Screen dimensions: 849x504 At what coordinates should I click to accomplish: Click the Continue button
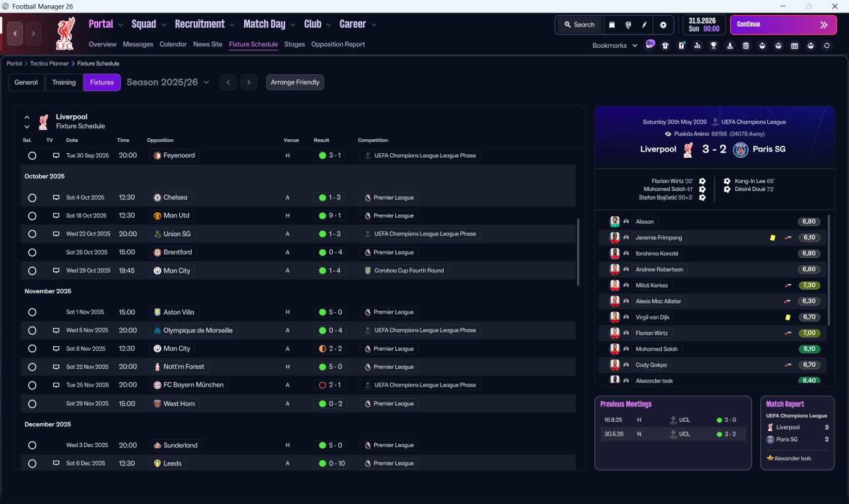783,25
